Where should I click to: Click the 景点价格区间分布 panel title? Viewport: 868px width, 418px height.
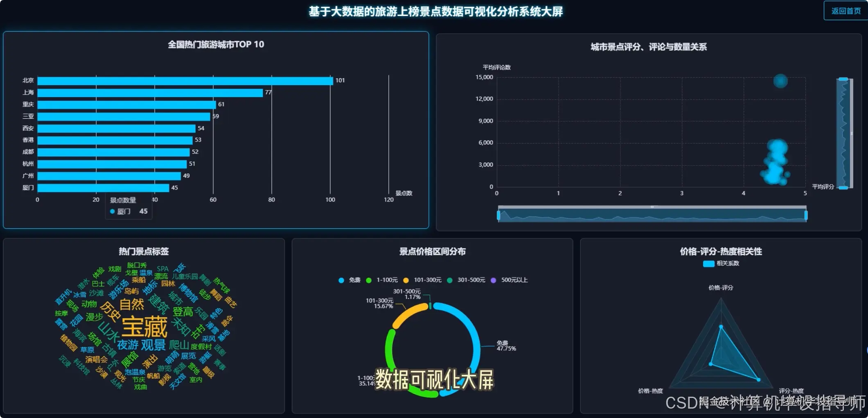433,251
